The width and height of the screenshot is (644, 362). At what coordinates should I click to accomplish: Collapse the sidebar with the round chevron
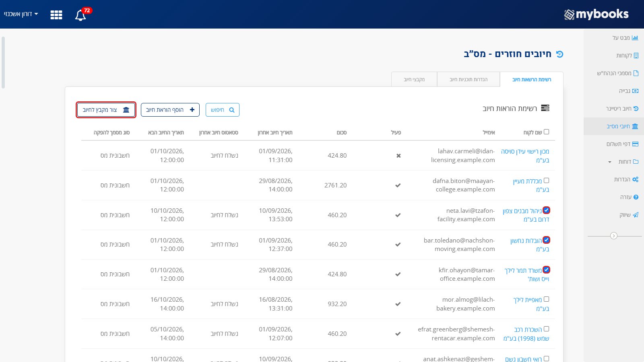click(614, 236)
